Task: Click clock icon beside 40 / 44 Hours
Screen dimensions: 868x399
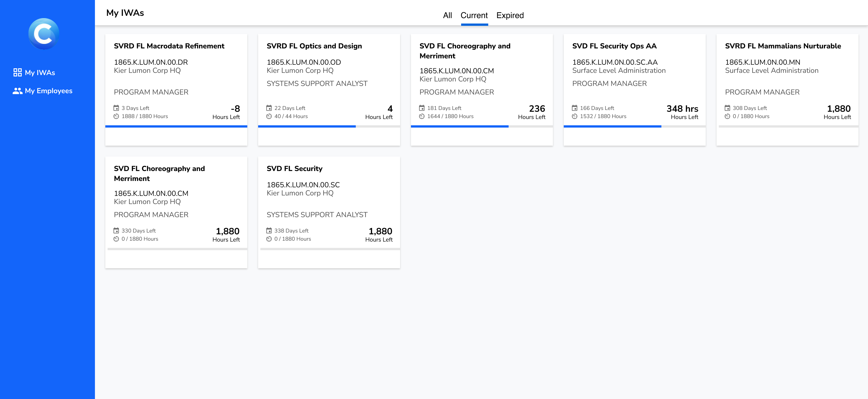Action: pyautogui.click(x=269, y=116)
